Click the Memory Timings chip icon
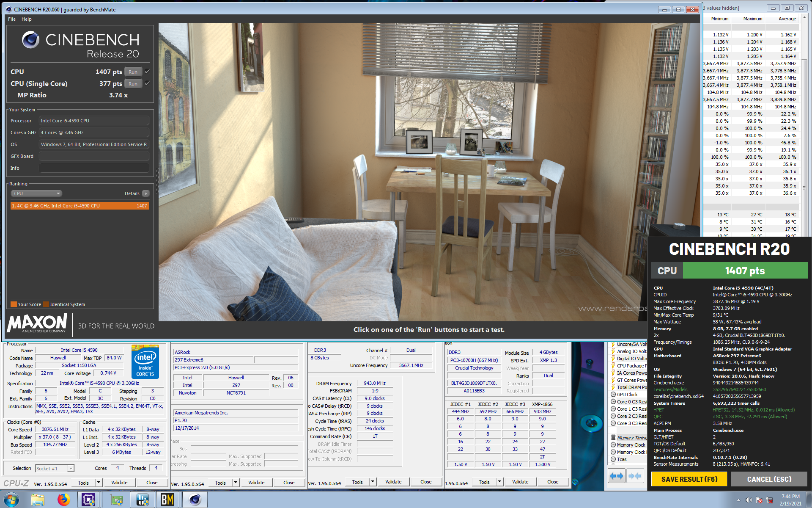This screenshot has width=812, height=508. click(x=613, y=438)
